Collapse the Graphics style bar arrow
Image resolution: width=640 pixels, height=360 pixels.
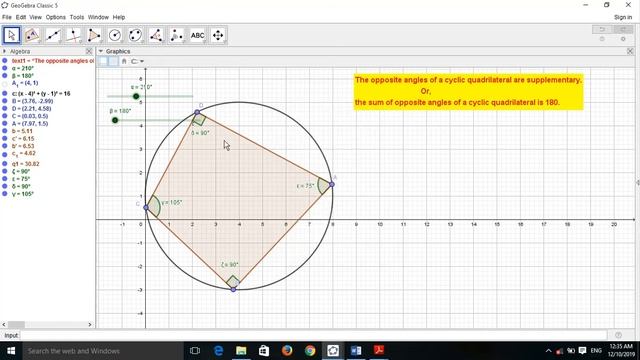101,51
